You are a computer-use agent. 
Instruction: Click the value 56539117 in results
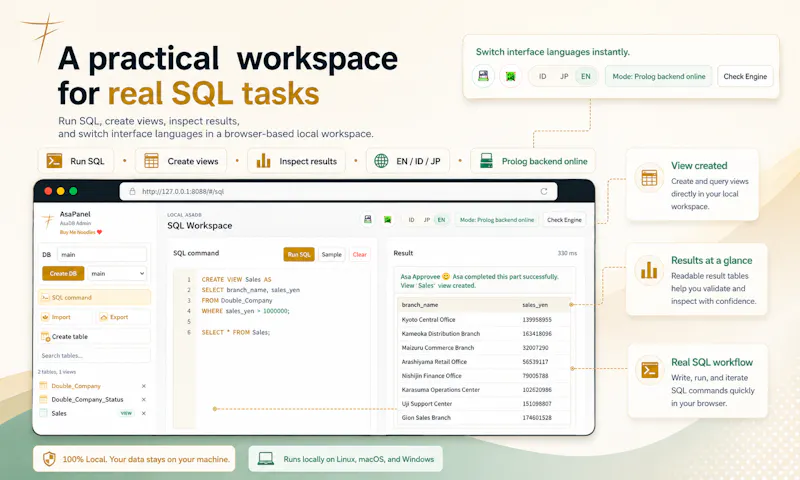535,362
